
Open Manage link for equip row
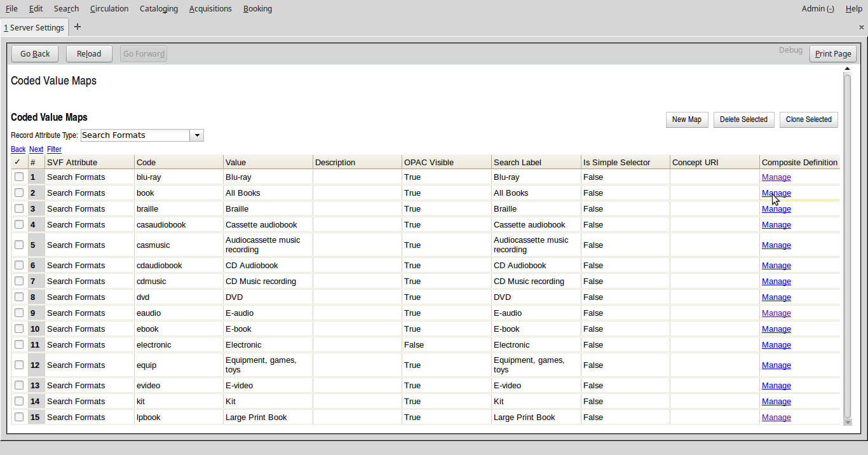click(776, 365)
